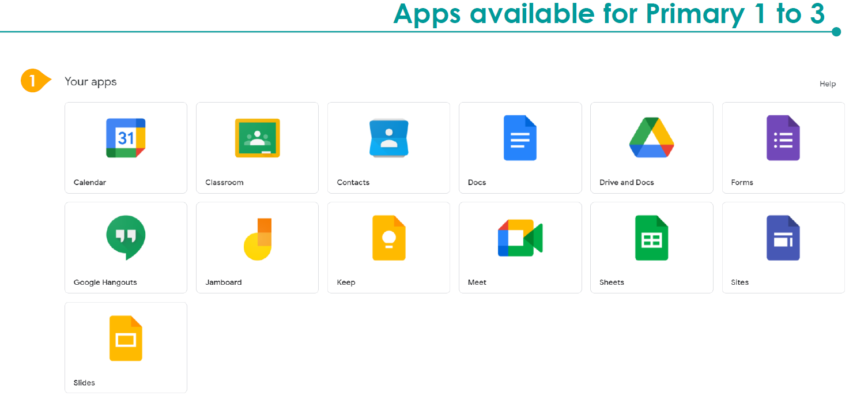
Task: Click the "Your apps" heading
Action: pyautogui.click(x=90, y=82)
